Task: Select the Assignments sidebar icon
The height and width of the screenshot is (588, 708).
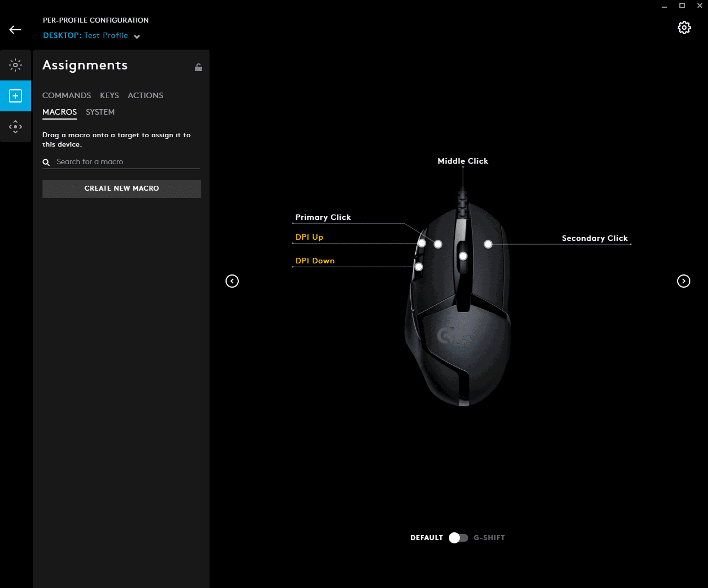Action: [15, 96]
